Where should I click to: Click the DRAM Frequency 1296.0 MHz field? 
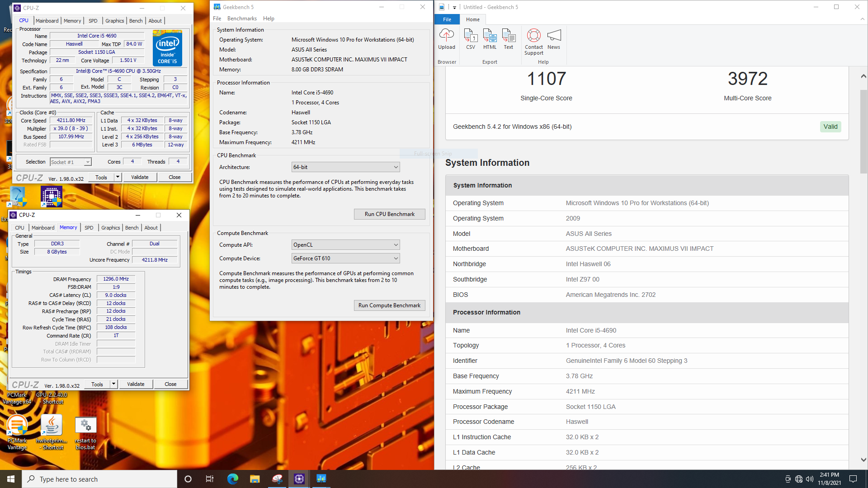[x=116, y=279]
